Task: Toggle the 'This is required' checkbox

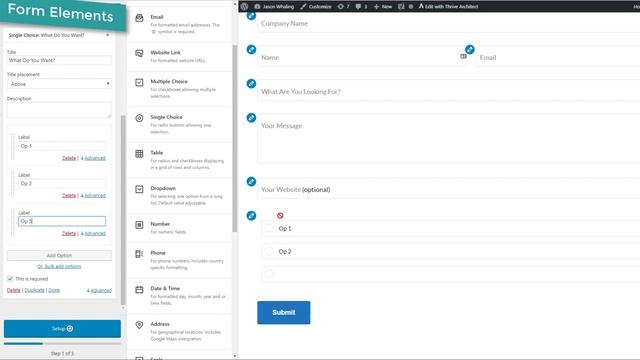Action: pos(10,279)
